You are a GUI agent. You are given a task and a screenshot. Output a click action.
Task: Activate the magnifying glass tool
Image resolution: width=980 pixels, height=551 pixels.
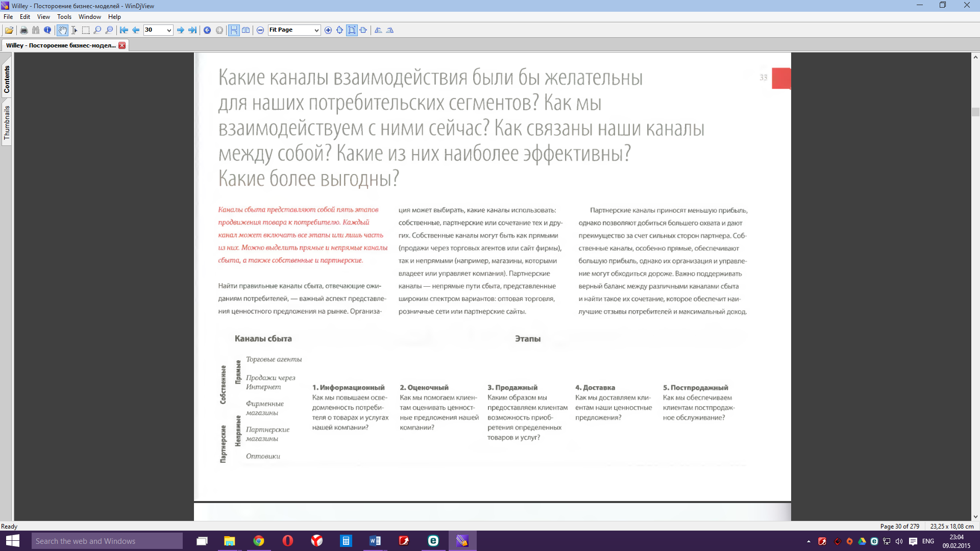tap(97, 30)
